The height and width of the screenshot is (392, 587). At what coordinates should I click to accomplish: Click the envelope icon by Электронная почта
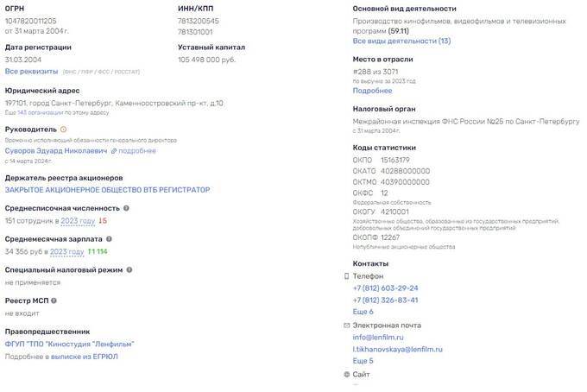pyautogui.click(x=347, y=325)
